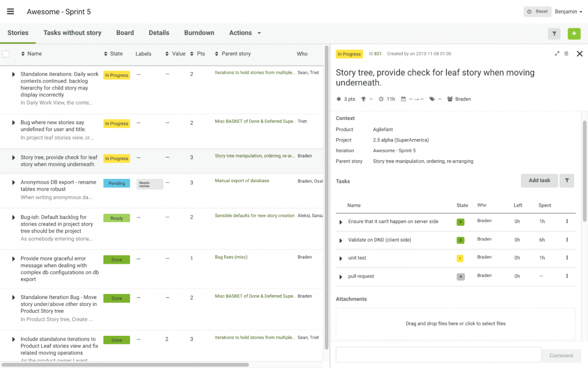Open the Benjamin user menu
The image size is (588, 368).
[568, 12]
